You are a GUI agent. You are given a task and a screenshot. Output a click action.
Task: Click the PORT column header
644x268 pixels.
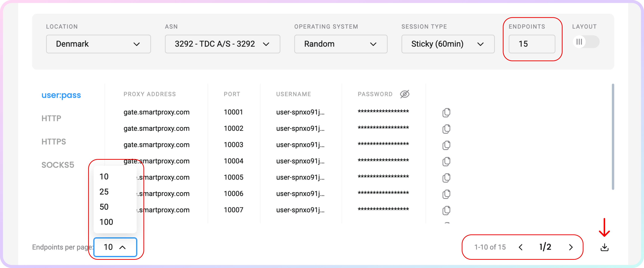[x=232, y=94]
